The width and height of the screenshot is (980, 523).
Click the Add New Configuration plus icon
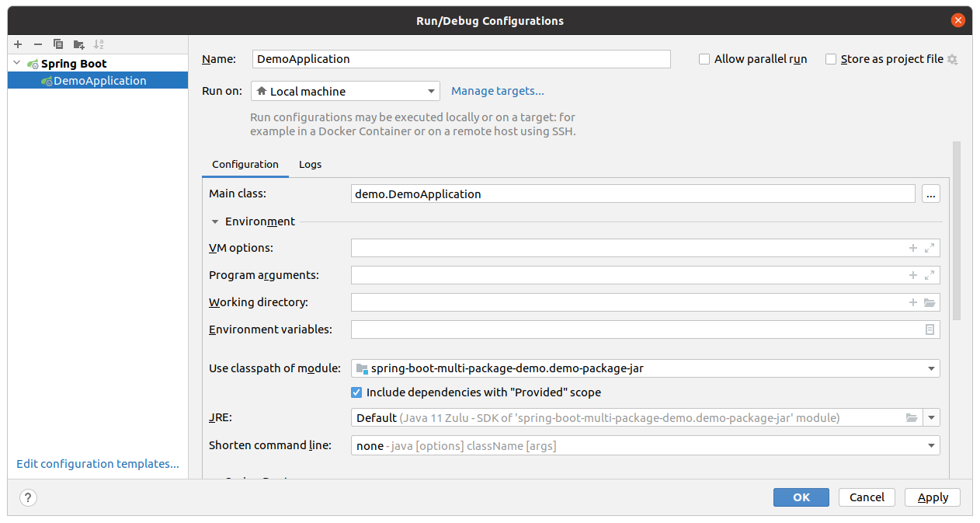18,44
